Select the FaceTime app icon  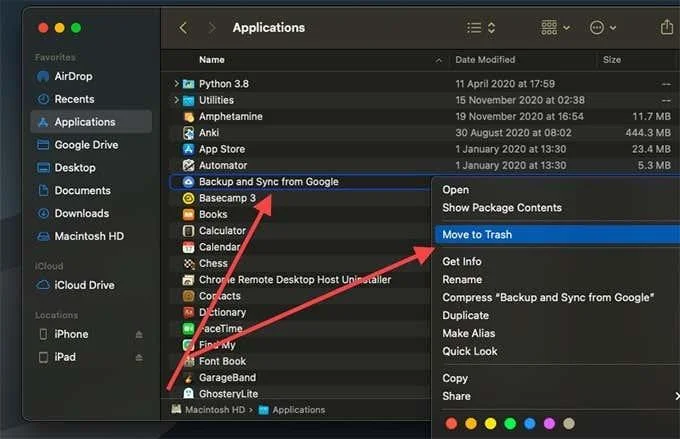coord(188,329)
